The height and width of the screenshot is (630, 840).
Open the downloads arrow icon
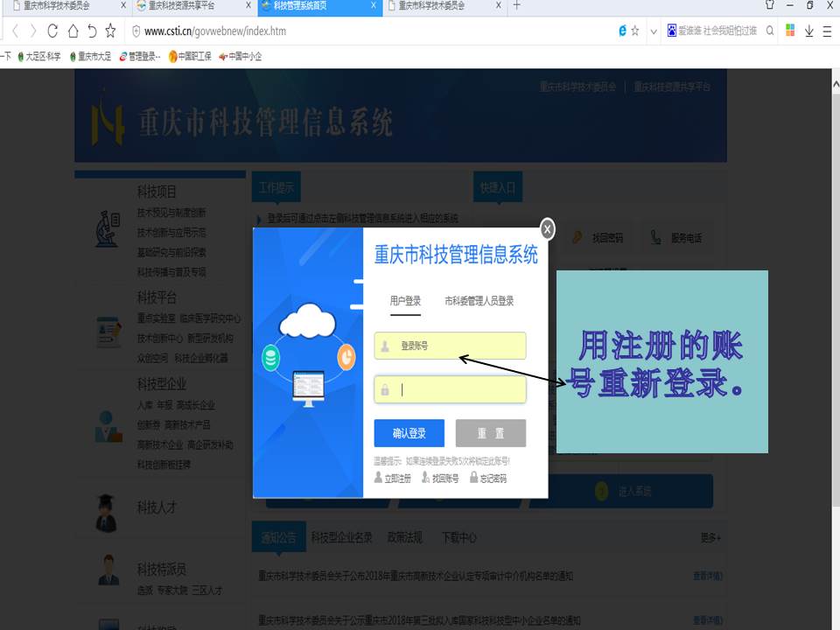tap(808, 31)
